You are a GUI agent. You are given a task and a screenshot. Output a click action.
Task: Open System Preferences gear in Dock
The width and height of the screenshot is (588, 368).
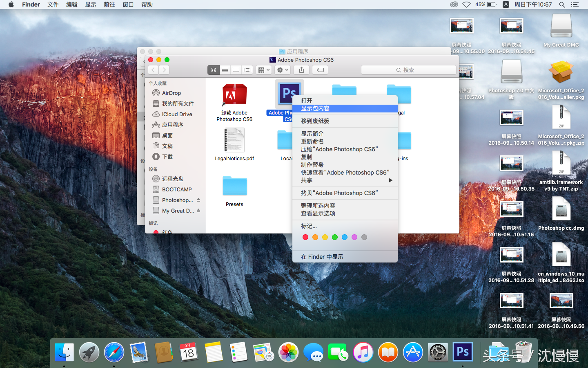click(438, 352)
